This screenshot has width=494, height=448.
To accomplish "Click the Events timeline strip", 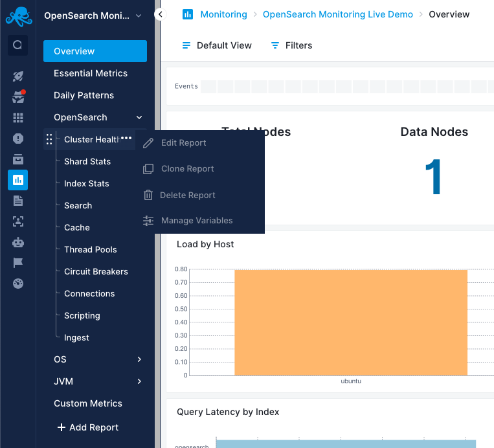I will pos(347,86).
